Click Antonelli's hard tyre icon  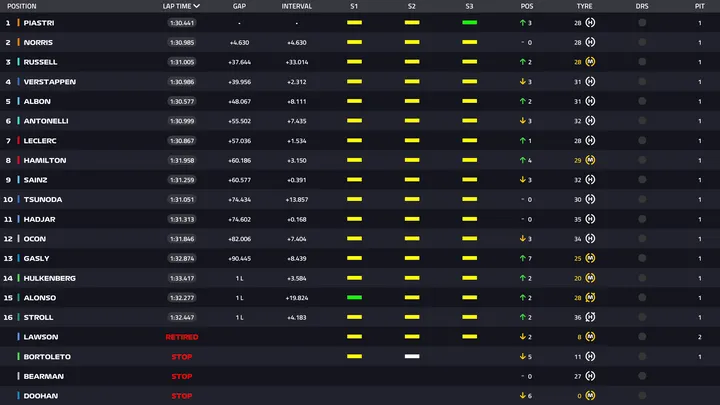(590, 121)
